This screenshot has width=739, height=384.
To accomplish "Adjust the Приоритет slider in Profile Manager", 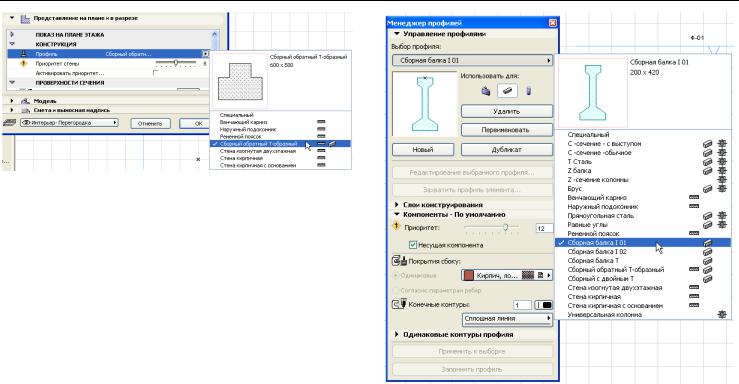I will click(492, 228).
